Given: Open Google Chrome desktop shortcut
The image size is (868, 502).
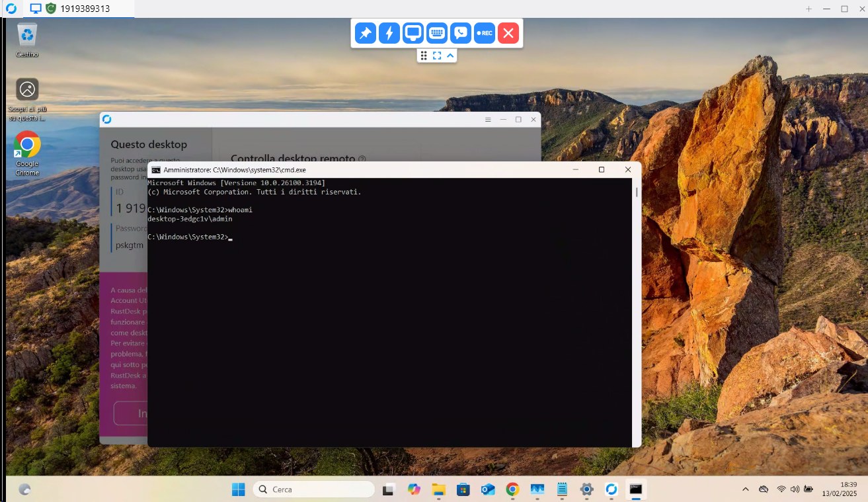Looking at the screenshot, I should click(27, 153).
